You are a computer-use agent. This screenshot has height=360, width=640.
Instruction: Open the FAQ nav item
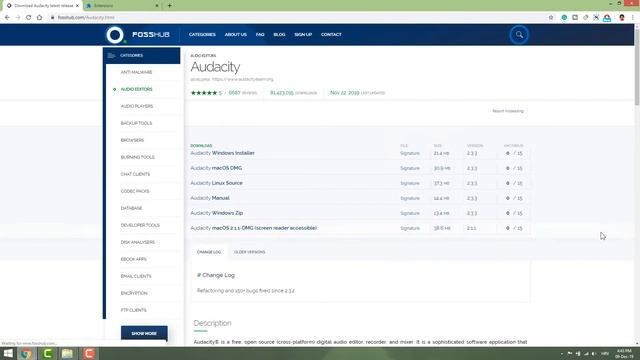(x=260, y=35)
